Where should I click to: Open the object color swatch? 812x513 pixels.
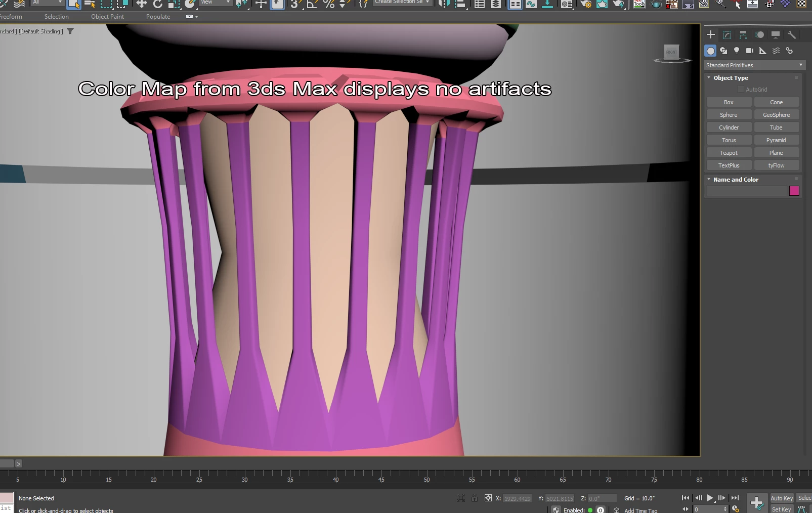click(794, 191)
